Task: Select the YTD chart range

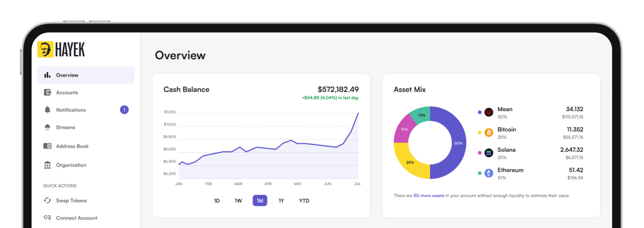Action: [304, 201]
